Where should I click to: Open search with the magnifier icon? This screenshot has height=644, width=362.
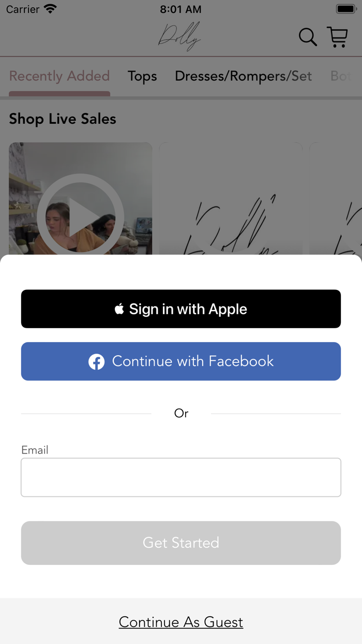308,37
